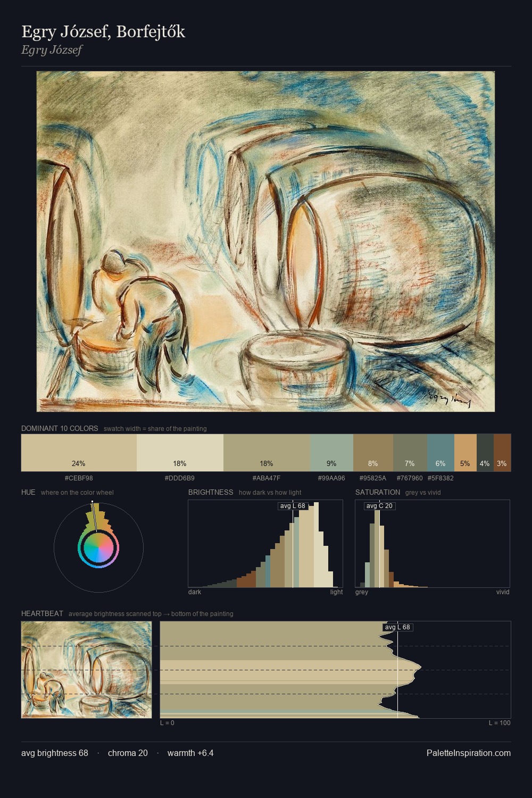The width and height of the screenshot is (532, 798).
Task: Pick the 18% swatch #ABA47F
Action: pos(267,453)
